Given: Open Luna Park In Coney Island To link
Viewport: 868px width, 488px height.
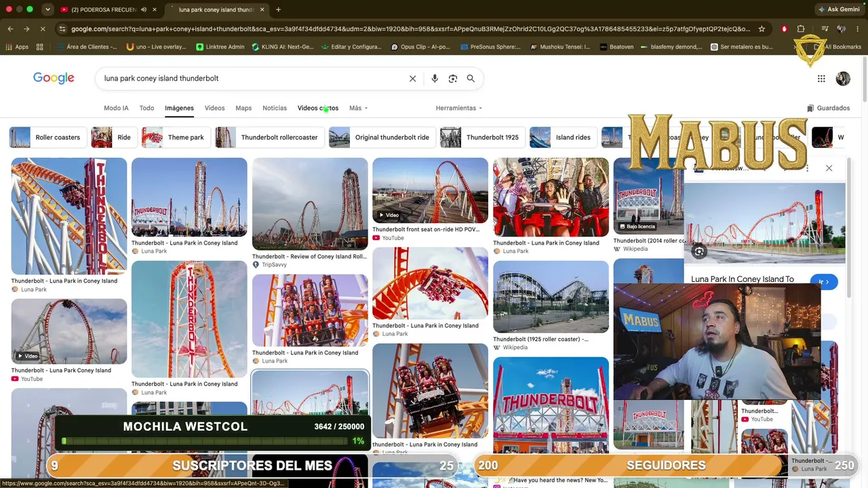Looking at the screenshot, I should pyautogui.click(x=743, y=279).
